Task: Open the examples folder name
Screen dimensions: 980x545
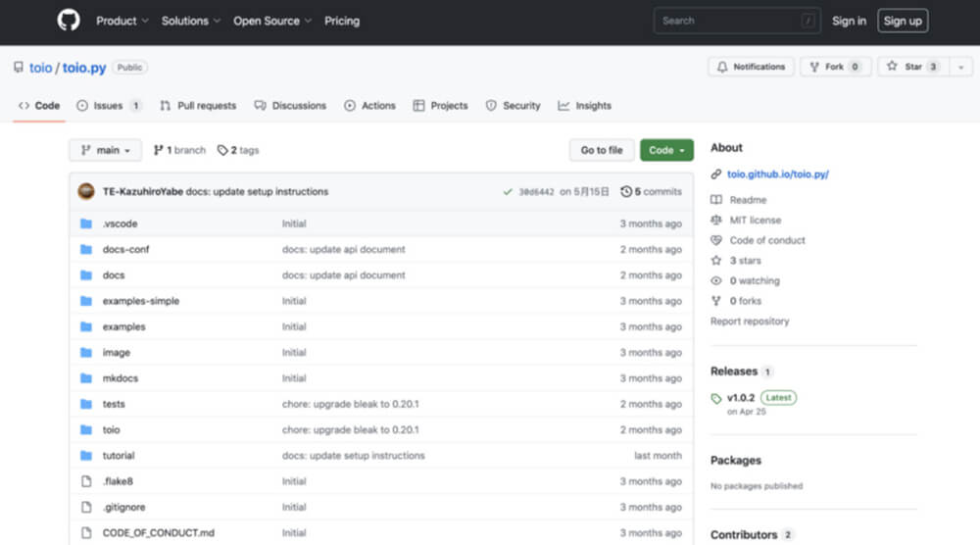Action: [x=123, y=326]
